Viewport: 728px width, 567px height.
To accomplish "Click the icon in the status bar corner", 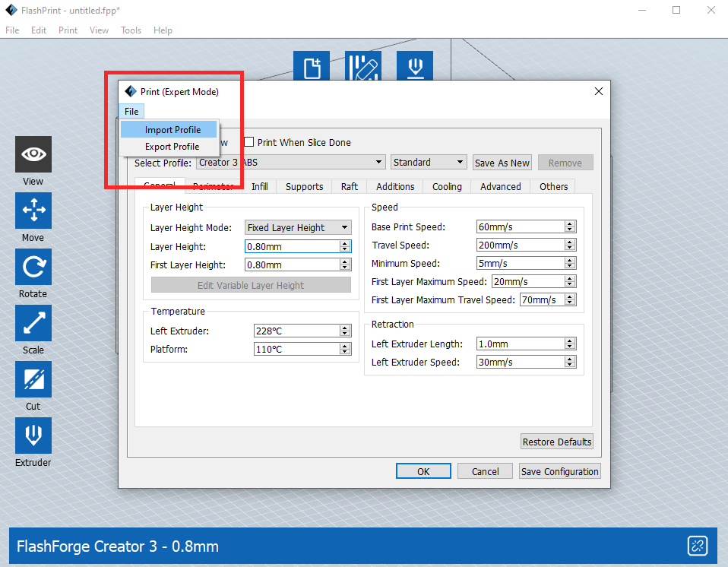I will (x=698, y=546).
